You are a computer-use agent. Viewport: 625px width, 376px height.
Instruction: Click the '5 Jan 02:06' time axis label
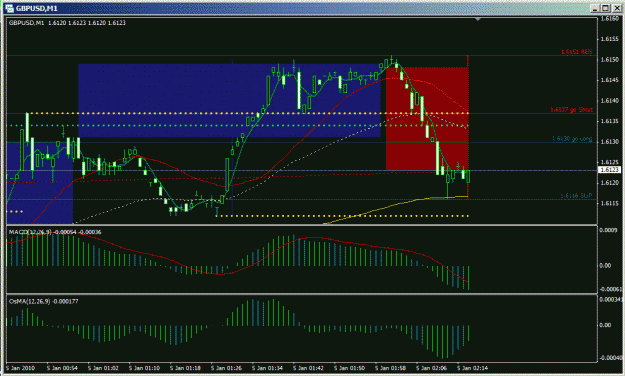pos(432,368)
